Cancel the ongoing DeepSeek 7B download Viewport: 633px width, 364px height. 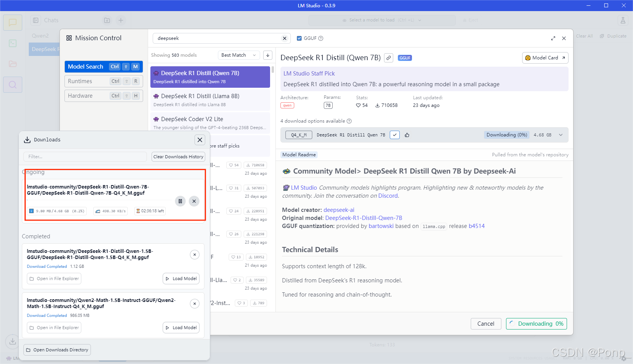[194, 201]
